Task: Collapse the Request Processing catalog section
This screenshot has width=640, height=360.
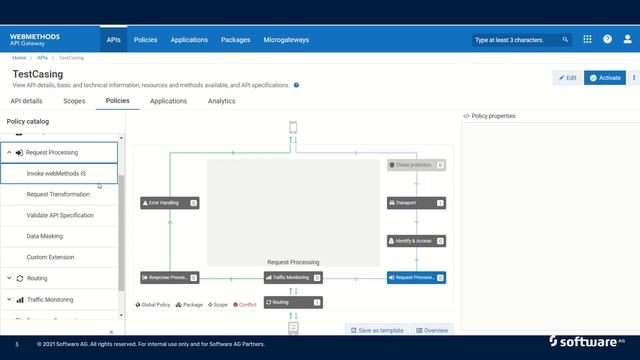Action: [9, 152]
